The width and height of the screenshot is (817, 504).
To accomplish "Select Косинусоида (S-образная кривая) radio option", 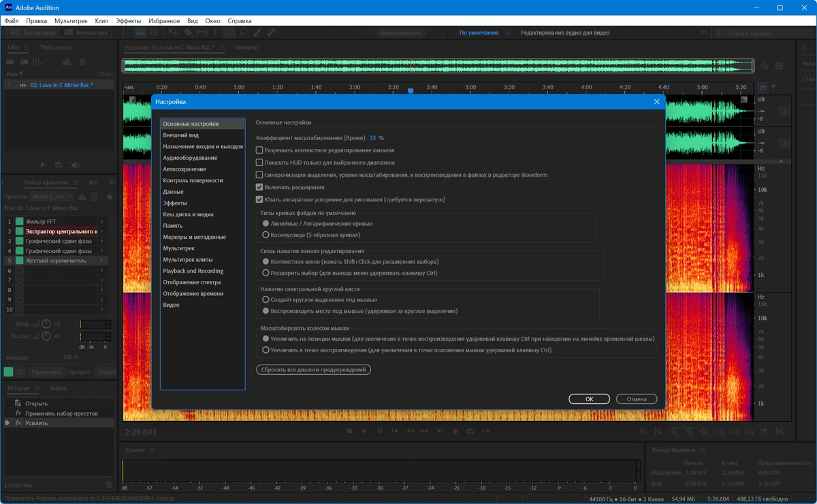I will 266,234.
